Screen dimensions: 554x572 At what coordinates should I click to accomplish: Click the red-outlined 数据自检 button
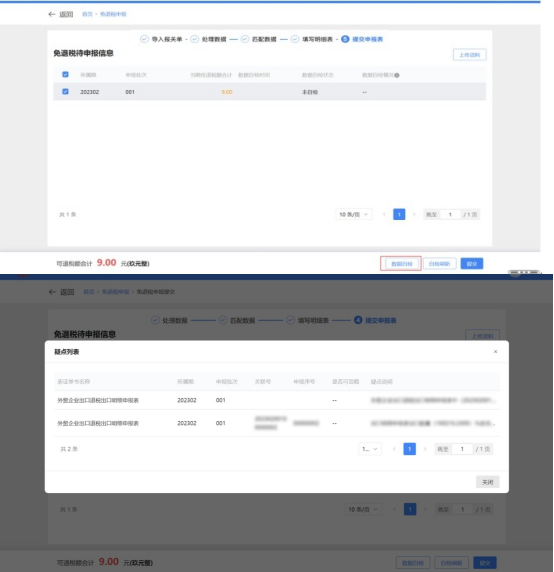pos(402,264)
